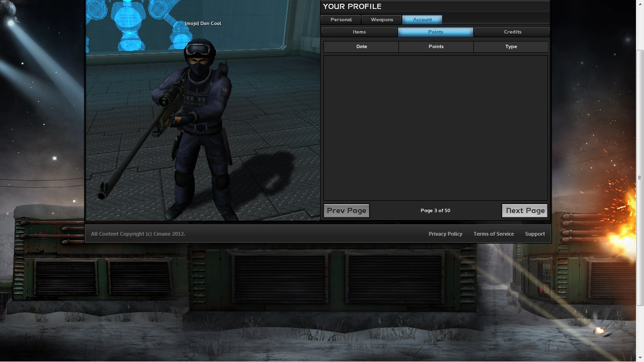Click the '[moja] Dan Cool' player name
Screen dimensions: 644x362
tap(203, 24)
